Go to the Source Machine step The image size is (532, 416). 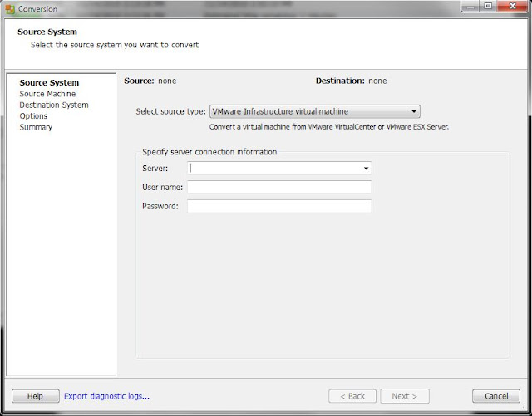coord(47,94)
